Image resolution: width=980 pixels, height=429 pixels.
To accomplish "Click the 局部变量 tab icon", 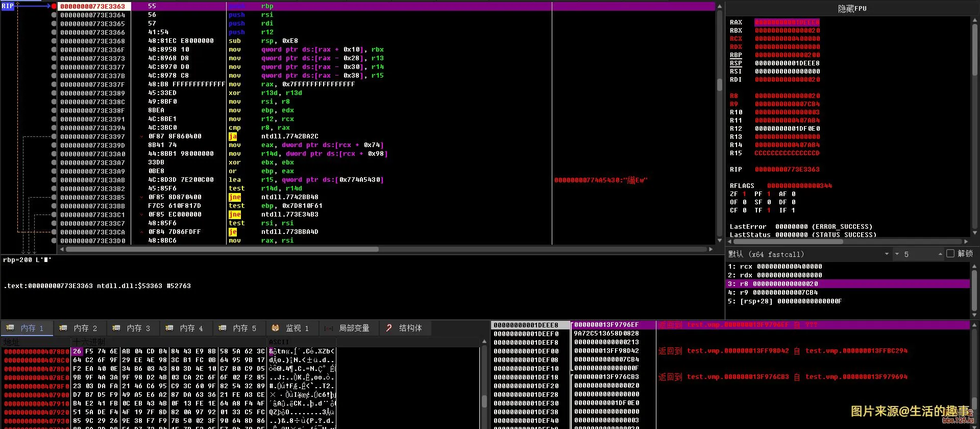I will tap(329, 328).
